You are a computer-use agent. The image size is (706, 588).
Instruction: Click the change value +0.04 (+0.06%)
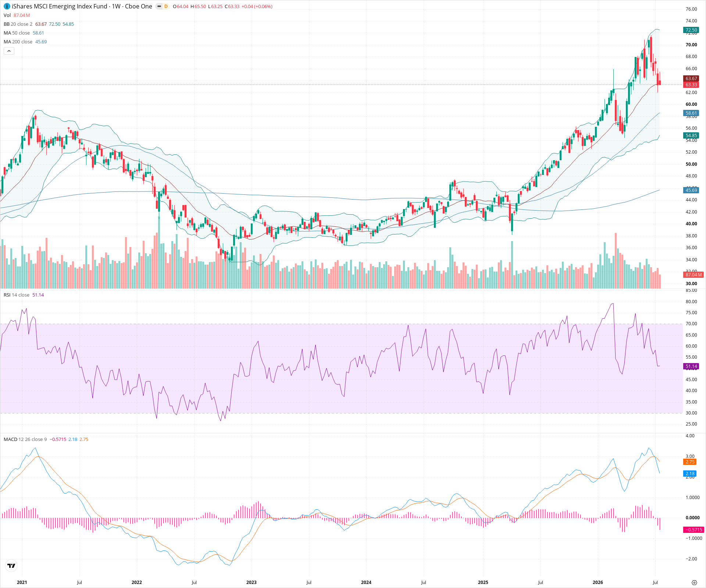[257, 7]
